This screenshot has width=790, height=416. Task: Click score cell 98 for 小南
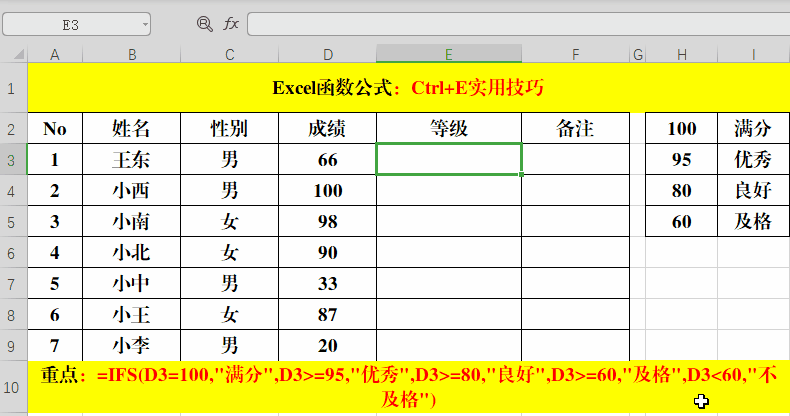click(327, 222)
